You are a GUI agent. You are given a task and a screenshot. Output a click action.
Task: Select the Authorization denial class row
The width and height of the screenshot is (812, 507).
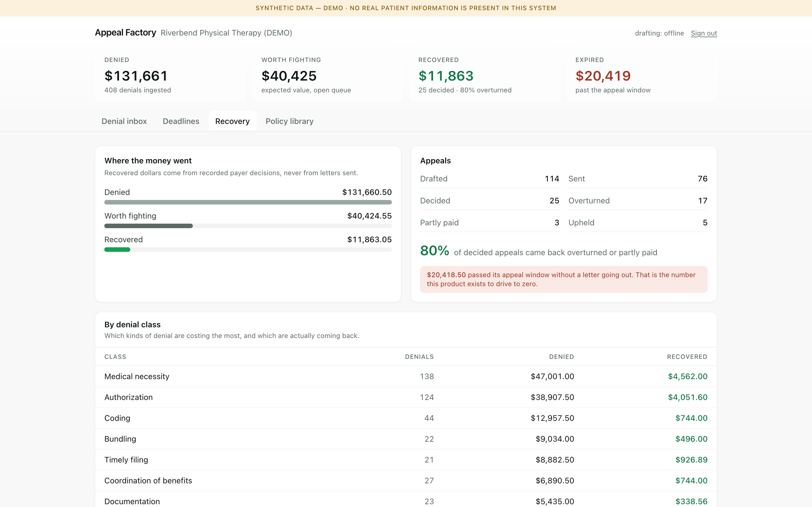(406, 397)
